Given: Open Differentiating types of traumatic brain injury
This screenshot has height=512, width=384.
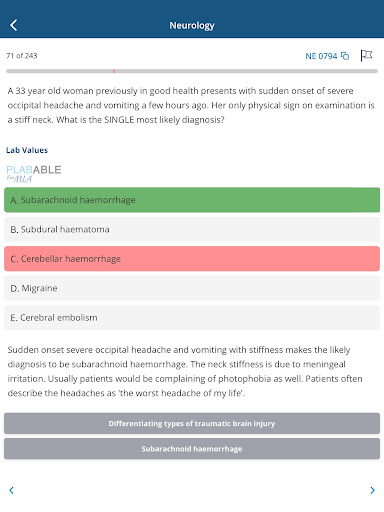Looking at the screenshot, I should pyautogui.click(x=192, y=423).
